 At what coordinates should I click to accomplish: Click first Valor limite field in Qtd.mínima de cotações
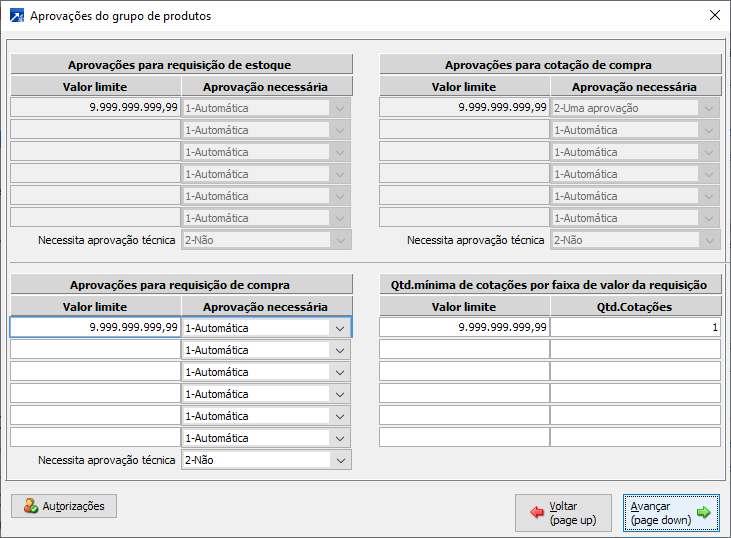464,328
